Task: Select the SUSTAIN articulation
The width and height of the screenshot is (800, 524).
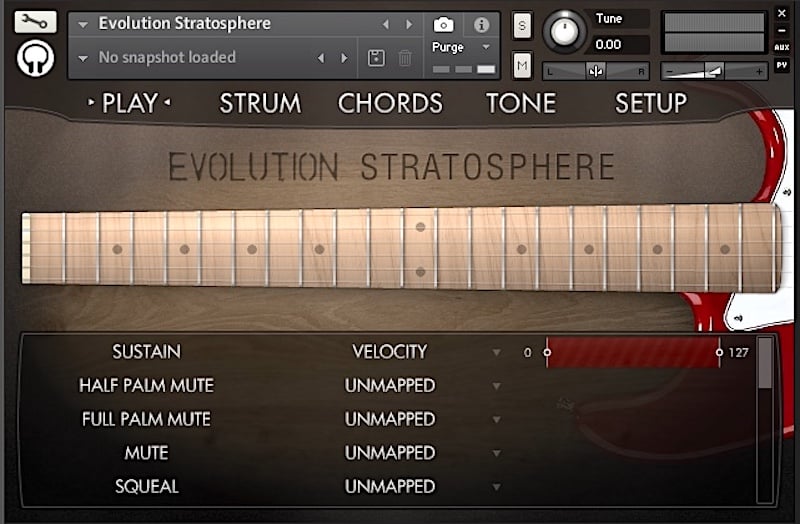Action: [x=146, y=352]
